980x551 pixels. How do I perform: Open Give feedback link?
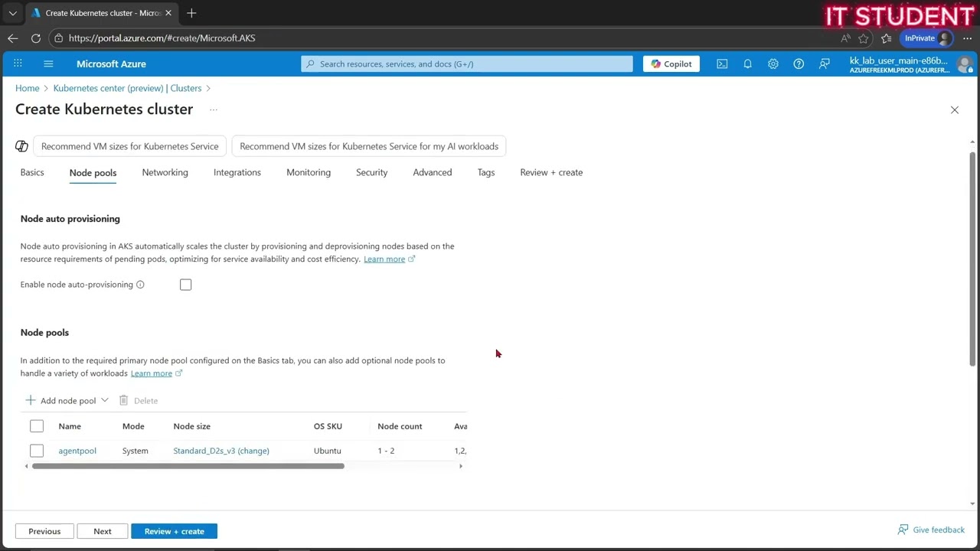coord(931,530)
